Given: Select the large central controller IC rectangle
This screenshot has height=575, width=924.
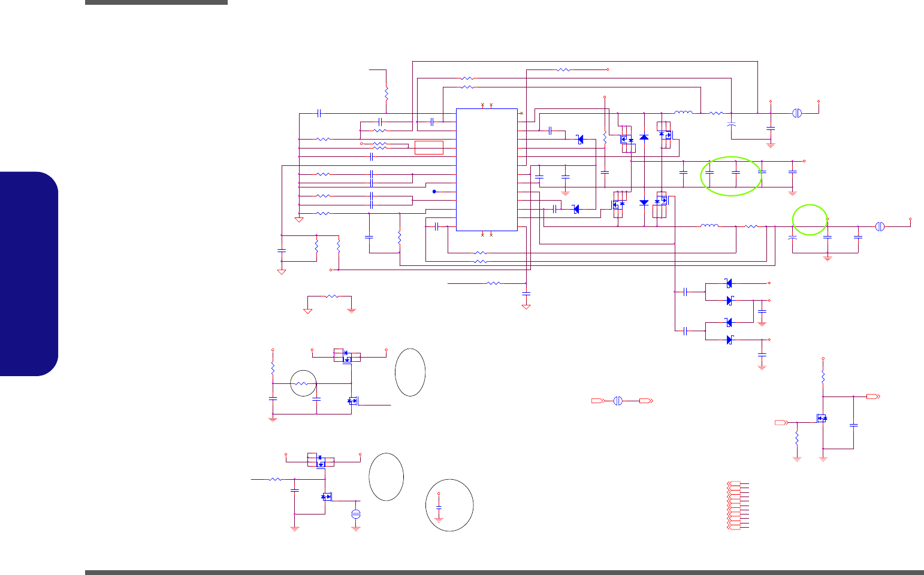Looking at the screenshot, I should (487, 170).
